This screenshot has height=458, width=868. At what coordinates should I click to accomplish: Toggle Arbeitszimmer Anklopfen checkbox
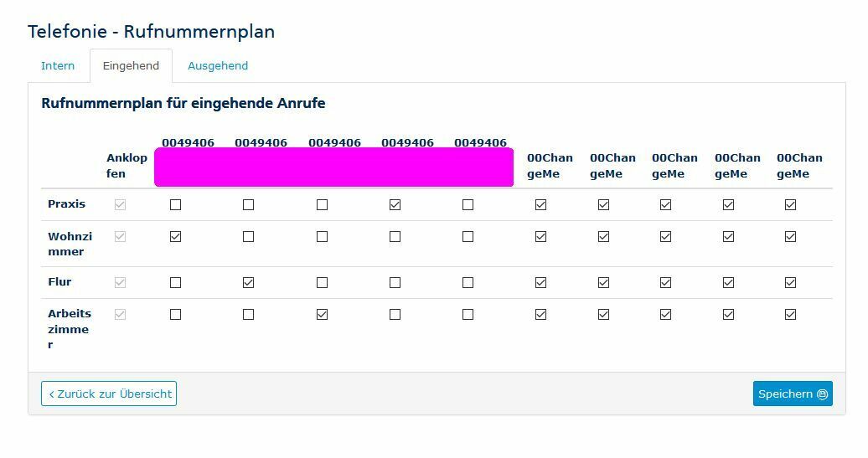(x=120, y=314)
